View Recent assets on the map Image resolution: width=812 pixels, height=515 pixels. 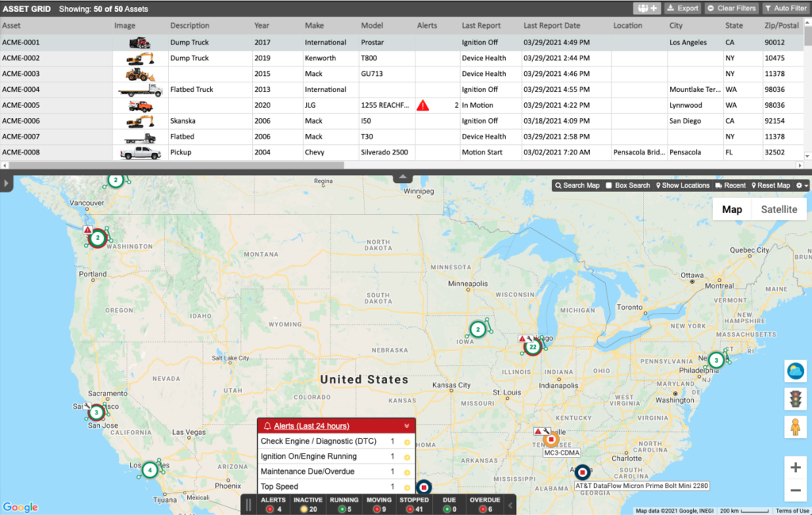pos(730,185)
